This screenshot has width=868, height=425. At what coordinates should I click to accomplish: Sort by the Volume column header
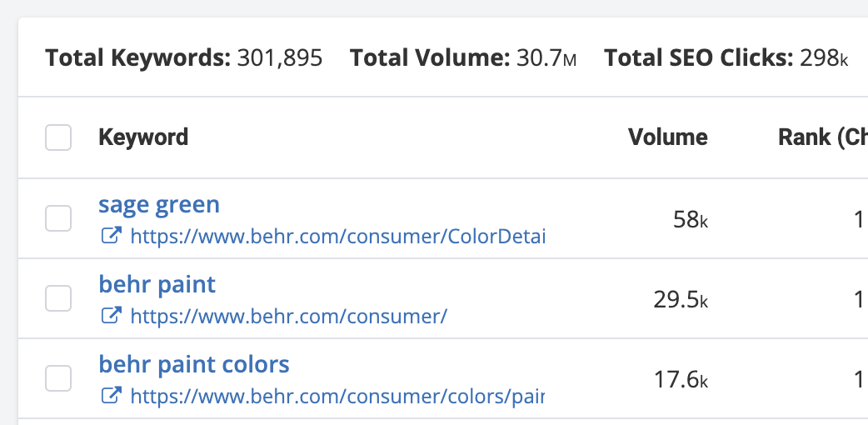[667, 137]
